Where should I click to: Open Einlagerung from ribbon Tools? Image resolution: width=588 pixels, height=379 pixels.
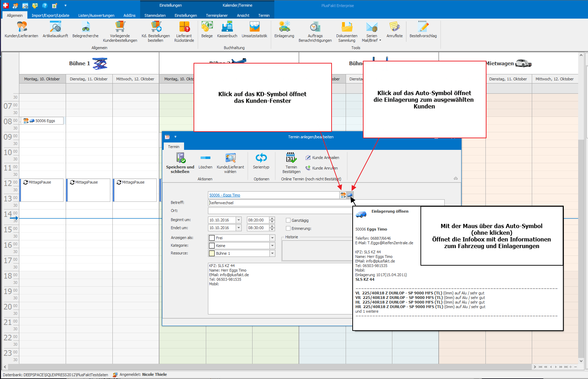pyautogui.click(x=284, y=29)
